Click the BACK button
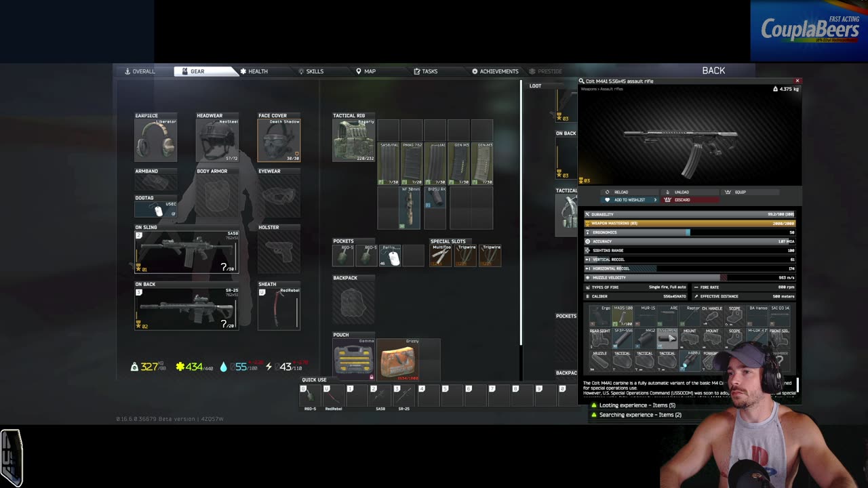This screenshot has width=868, height=488. (713, 70)
